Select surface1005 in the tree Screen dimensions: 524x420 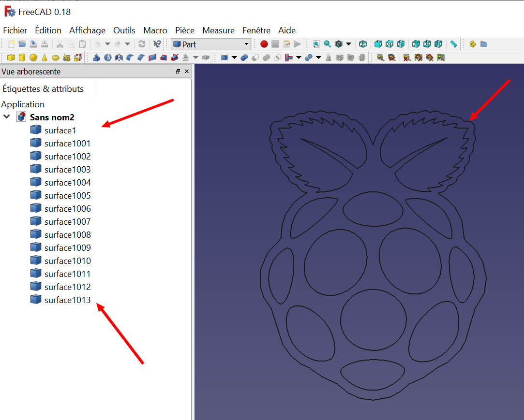pos(68,196)
